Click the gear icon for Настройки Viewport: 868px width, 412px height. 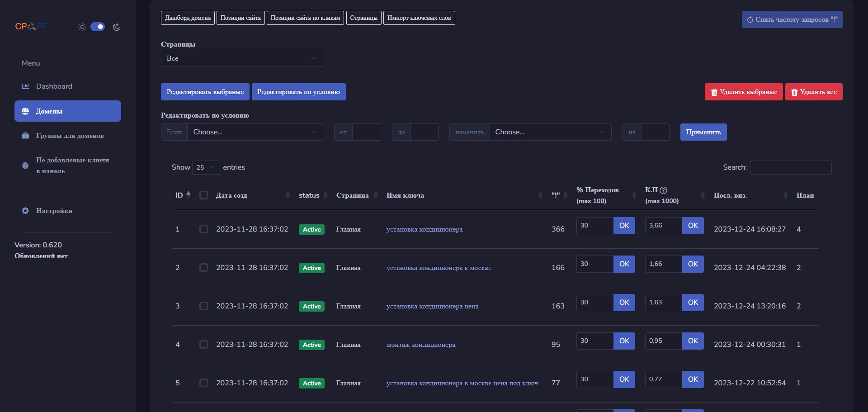pos(25,211)
